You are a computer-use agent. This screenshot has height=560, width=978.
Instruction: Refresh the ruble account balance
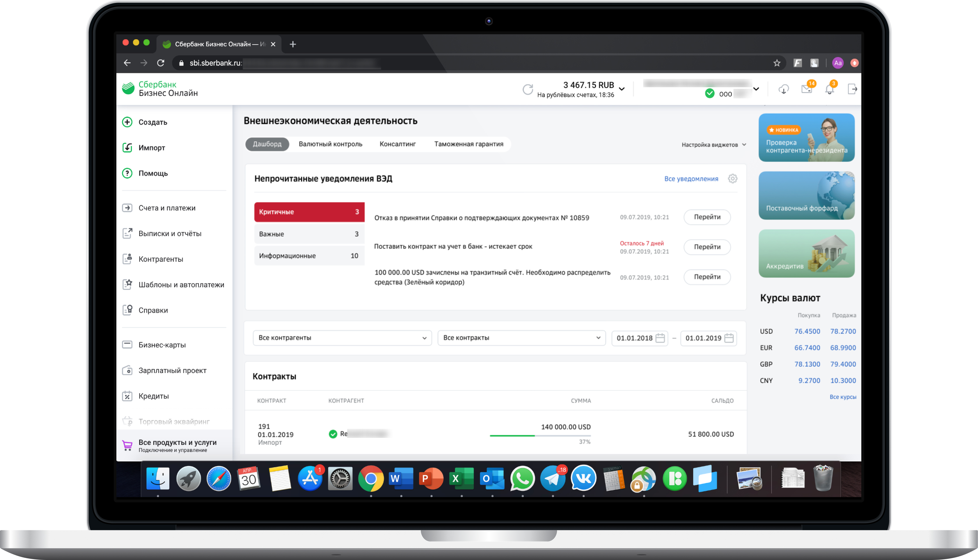(528, 89)
